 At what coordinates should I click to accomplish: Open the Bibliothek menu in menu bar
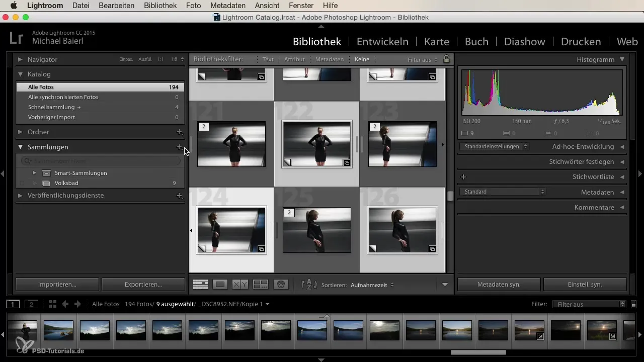coord(160,6)
